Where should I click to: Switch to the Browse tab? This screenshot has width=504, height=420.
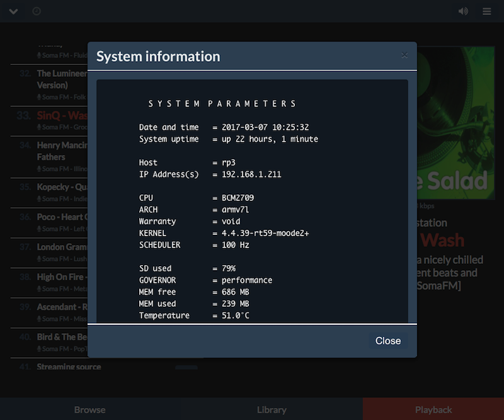tap(89, 409)
